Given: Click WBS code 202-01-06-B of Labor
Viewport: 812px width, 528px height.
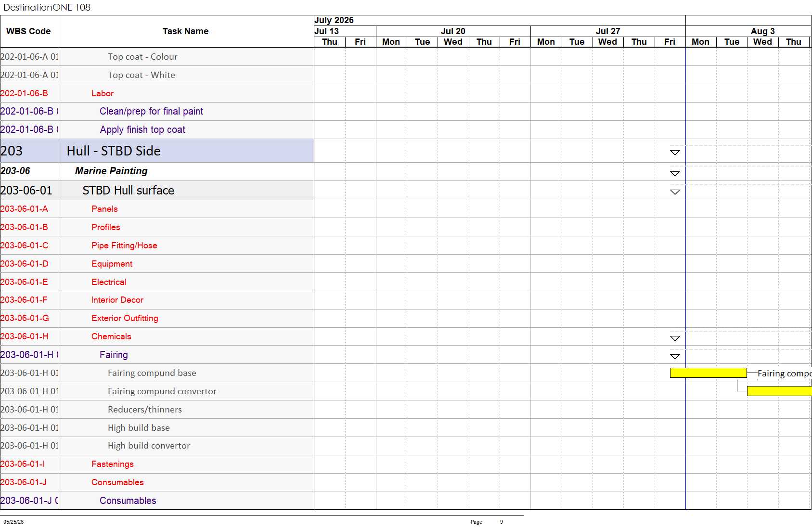Looking at the screenshot, I should 24,93.
